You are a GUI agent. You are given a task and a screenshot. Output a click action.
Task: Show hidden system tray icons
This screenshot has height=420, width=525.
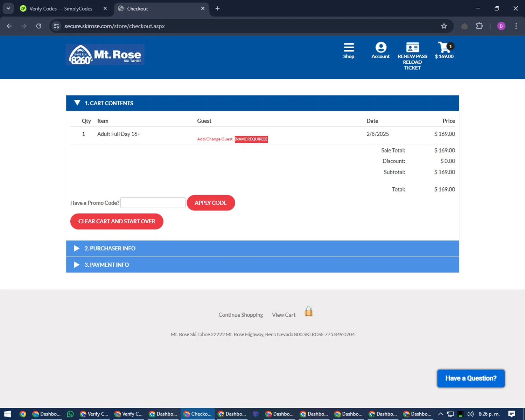(x=441, y=414)
